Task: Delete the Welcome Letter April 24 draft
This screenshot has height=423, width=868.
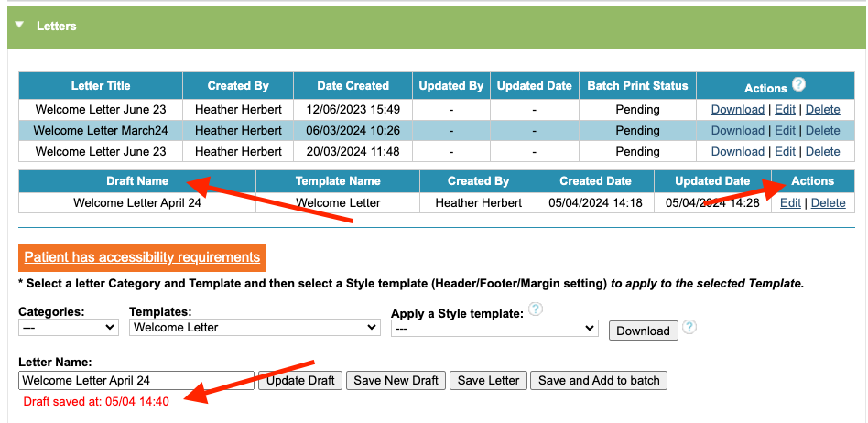Action: click(828, 203)
